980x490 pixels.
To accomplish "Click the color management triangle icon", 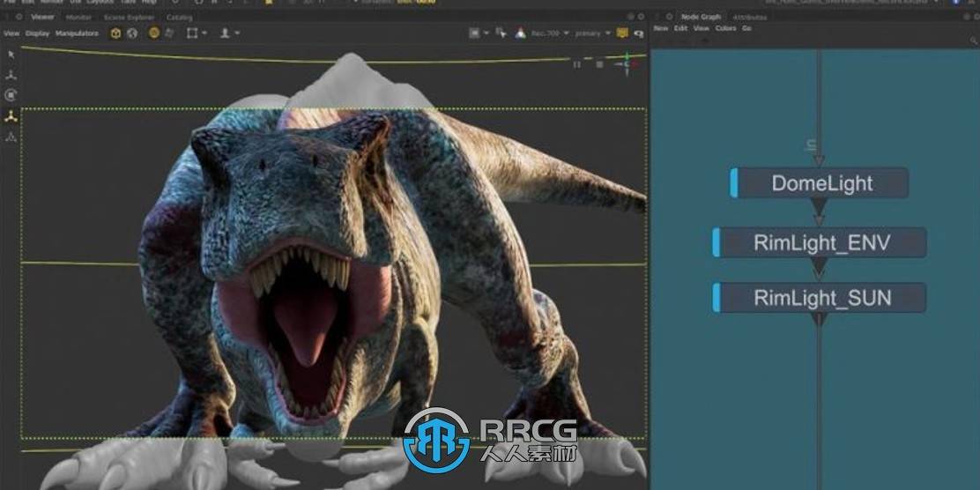I will [521, 33].
